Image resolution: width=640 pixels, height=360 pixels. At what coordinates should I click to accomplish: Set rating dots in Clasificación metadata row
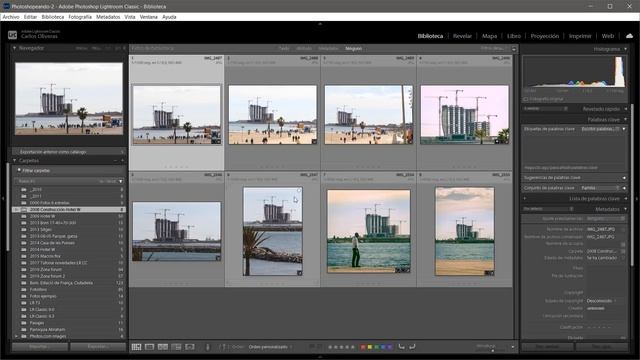pos(599,327)
